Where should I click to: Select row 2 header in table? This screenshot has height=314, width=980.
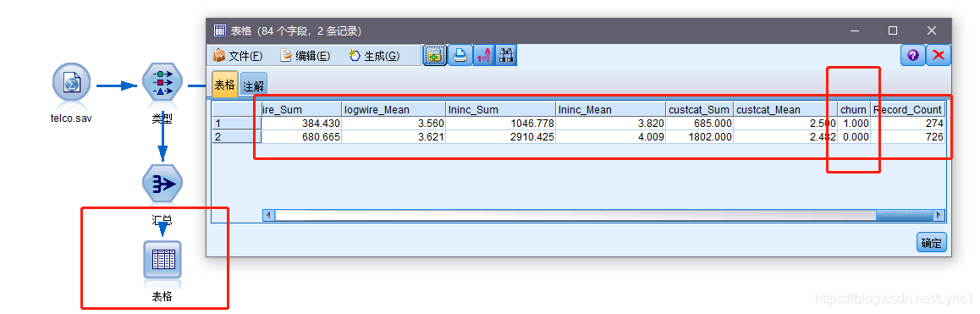pos(236,136)
